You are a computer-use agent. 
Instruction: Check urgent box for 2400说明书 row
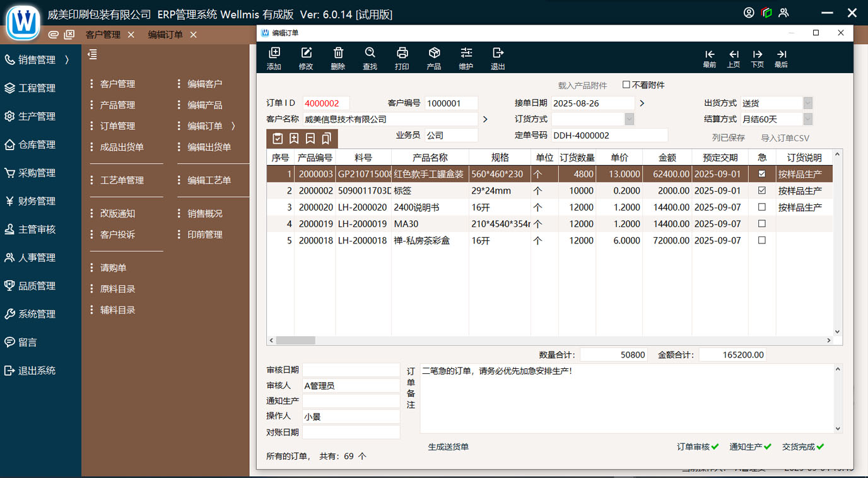click(x=761, y=207)
